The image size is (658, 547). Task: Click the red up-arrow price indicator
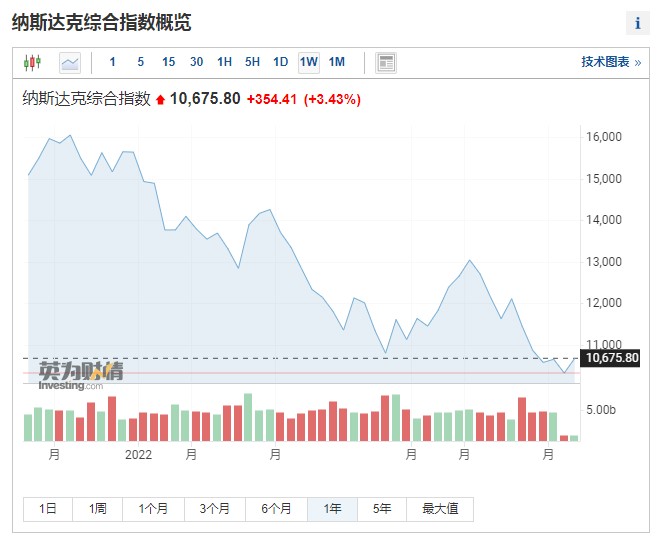click(160, 100)
